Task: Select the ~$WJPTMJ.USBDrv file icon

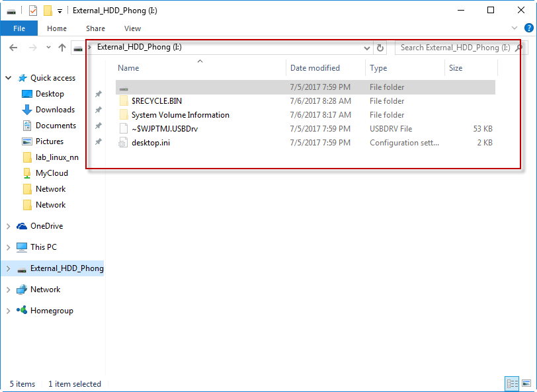Action: [124, 129]
